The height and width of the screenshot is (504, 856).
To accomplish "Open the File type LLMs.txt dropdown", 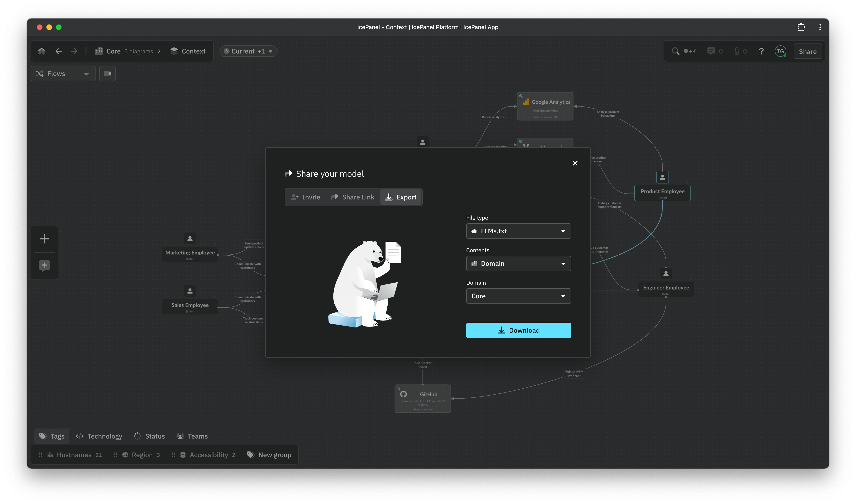I will pos(518,231).
